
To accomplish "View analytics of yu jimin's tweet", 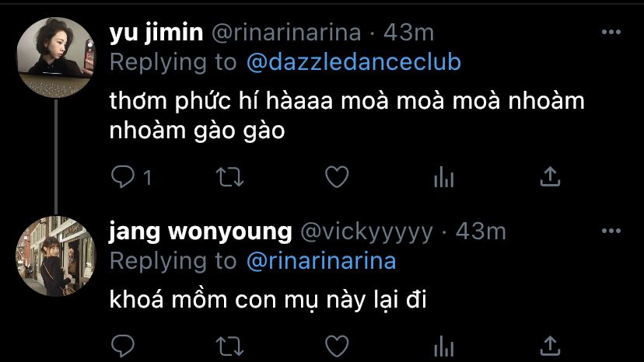I will 443,177.
